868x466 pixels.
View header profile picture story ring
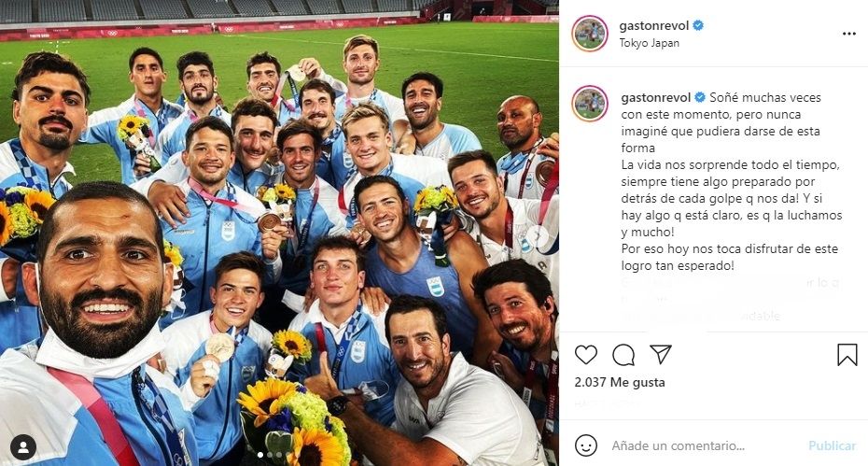(x=590, y=34)
